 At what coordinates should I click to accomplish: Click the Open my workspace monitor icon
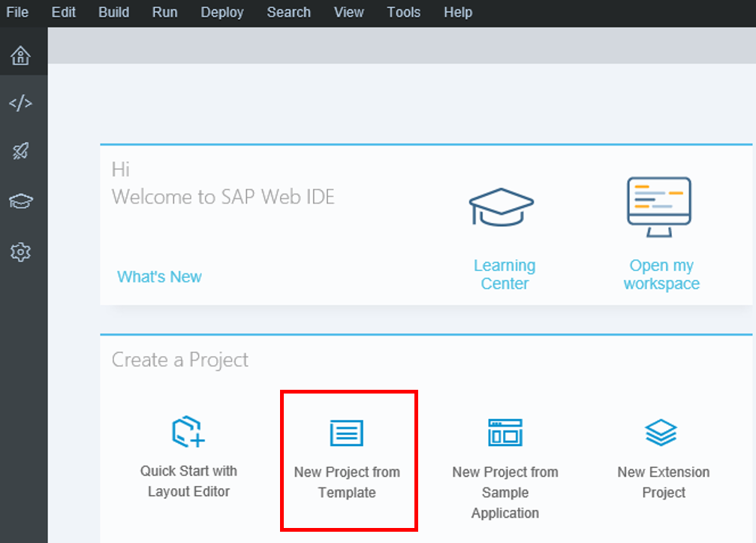pyautogui.click(x=659, y=207)
